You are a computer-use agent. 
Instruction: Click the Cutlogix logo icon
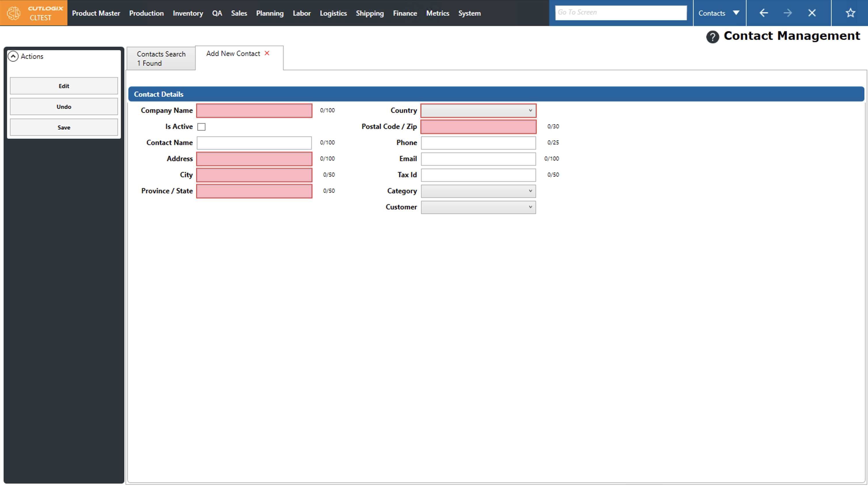pos(14,13)
